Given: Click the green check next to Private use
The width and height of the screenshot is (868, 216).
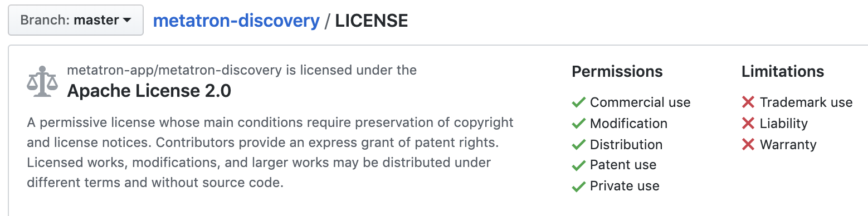Looking at the screenshot, I should [579, 186].
